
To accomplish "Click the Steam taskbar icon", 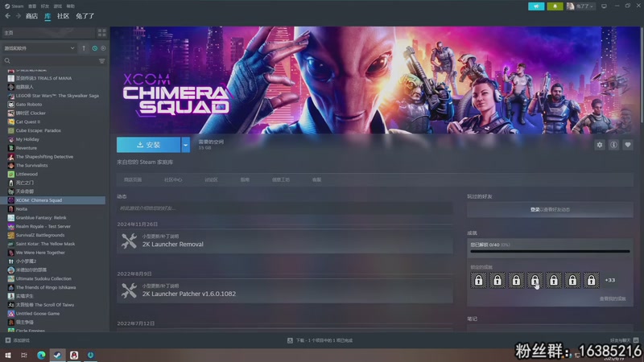I will [57, 355].
